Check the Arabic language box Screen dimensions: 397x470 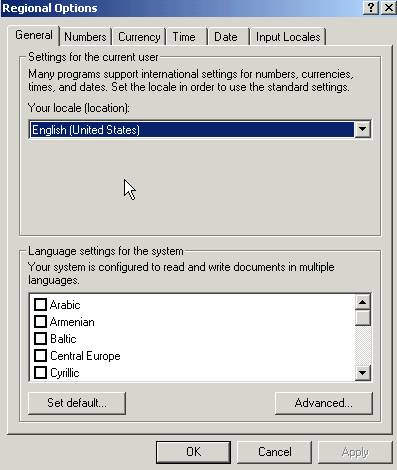[40, 304]
